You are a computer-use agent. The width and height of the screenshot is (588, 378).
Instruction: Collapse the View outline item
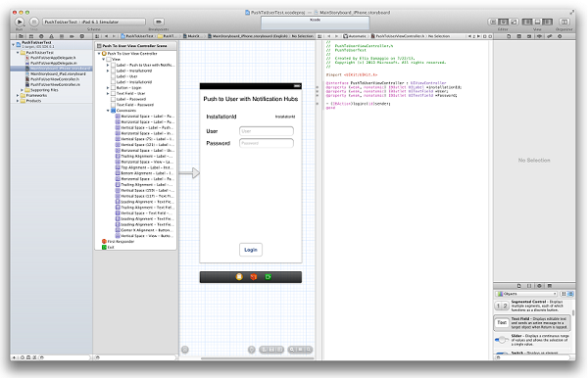pos(104,59)
